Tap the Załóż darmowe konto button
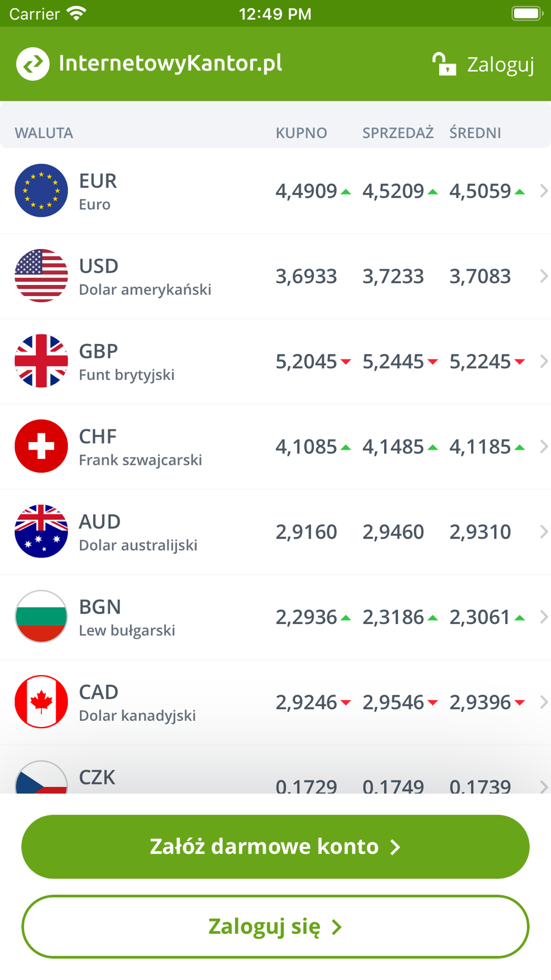This screenshot has width=551, height=980. tap(275, 847)
